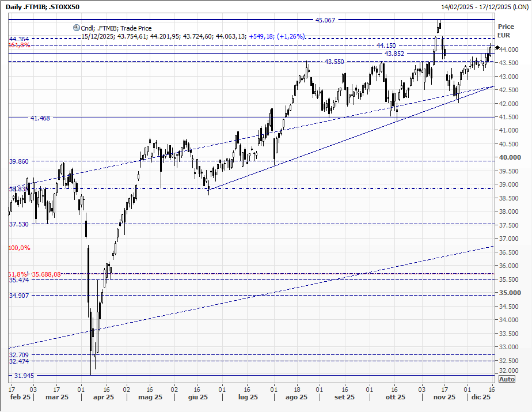
Task: Select the Cndl; .FTMIB; Trade Price legend
Action: [116, 28]
